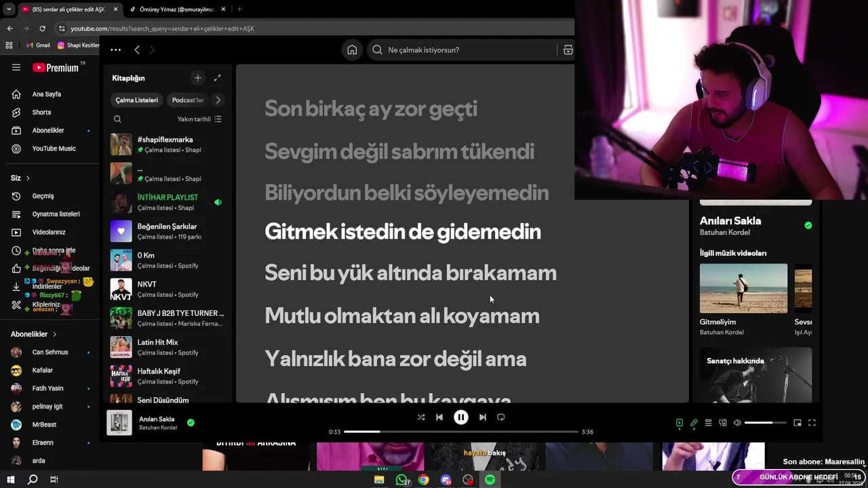Open #shapiflexmarka playlist

tap(167, 144)
